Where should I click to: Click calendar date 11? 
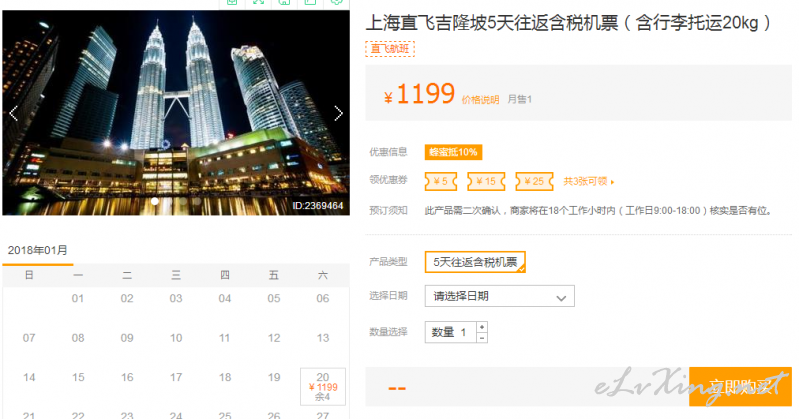225,338
